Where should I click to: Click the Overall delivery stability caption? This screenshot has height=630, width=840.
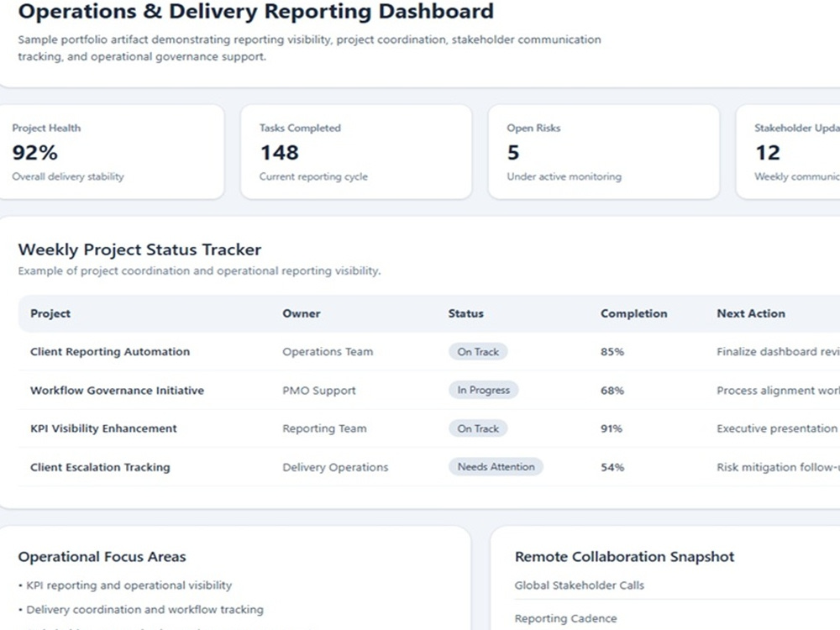coord(67,176)
